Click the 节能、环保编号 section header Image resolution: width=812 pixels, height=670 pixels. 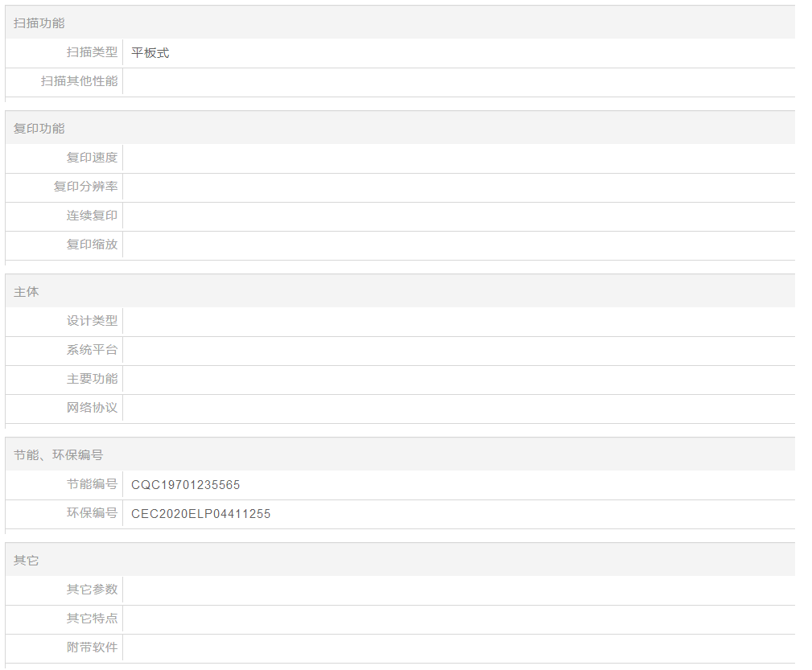pyautogui.click(x=58, y=455)
